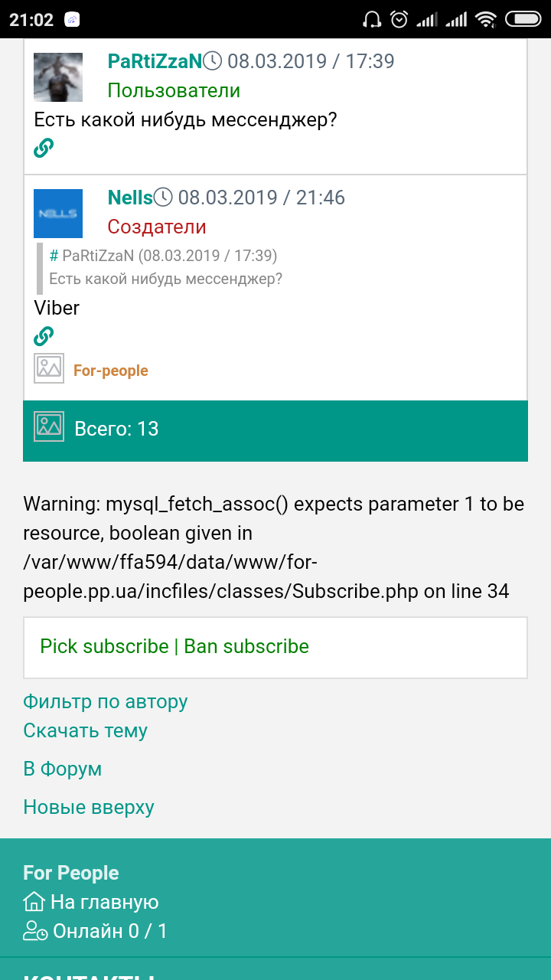Tap the house icon next to На главную
This screenshot has width=551, height=980.
[34, 902]
